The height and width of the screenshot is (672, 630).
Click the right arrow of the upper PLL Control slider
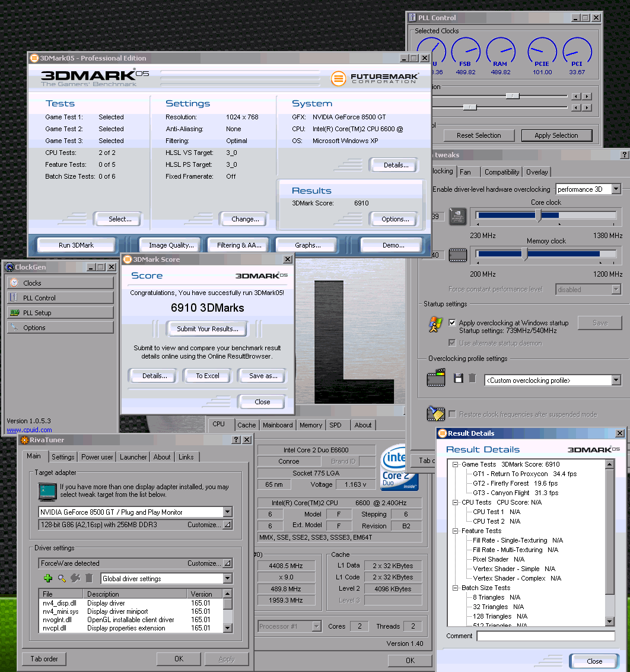(x=588, y=96)
